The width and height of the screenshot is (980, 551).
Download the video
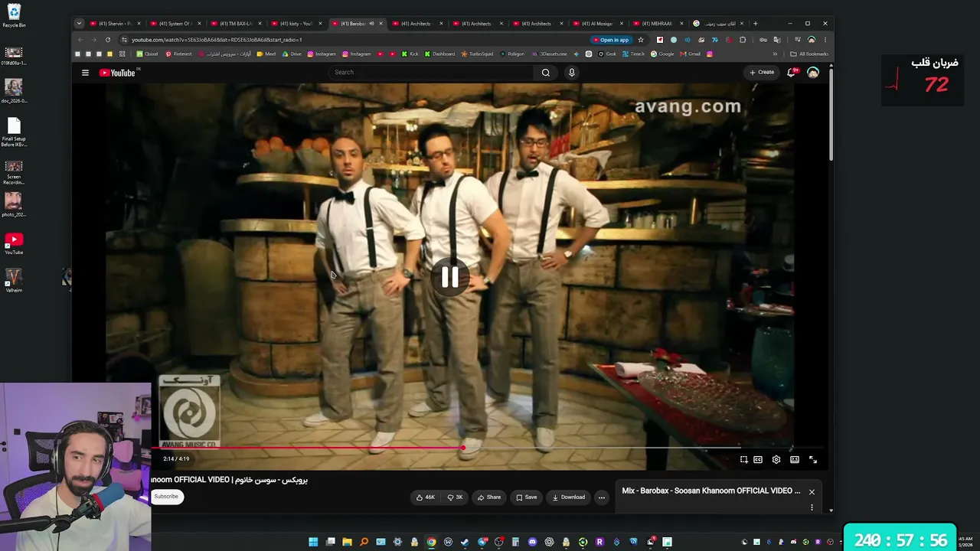point(569,497)
